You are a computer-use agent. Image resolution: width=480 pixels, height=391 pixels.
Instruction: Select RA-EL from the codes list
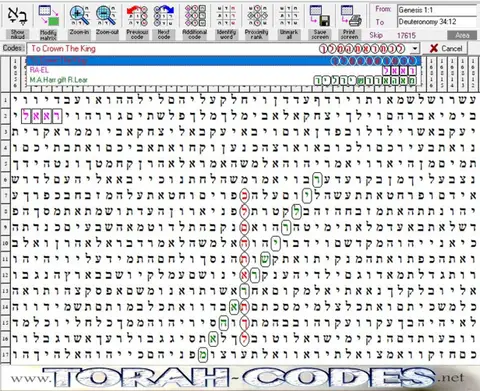coord(224,70)
